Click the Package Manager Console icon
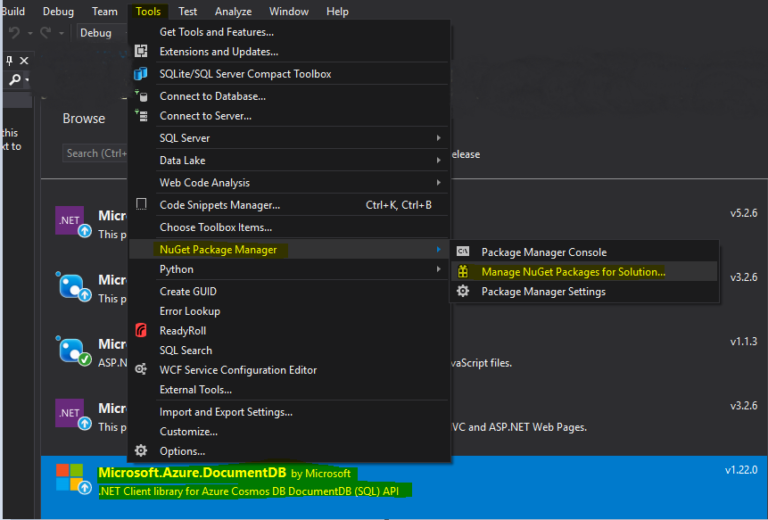 463,252
